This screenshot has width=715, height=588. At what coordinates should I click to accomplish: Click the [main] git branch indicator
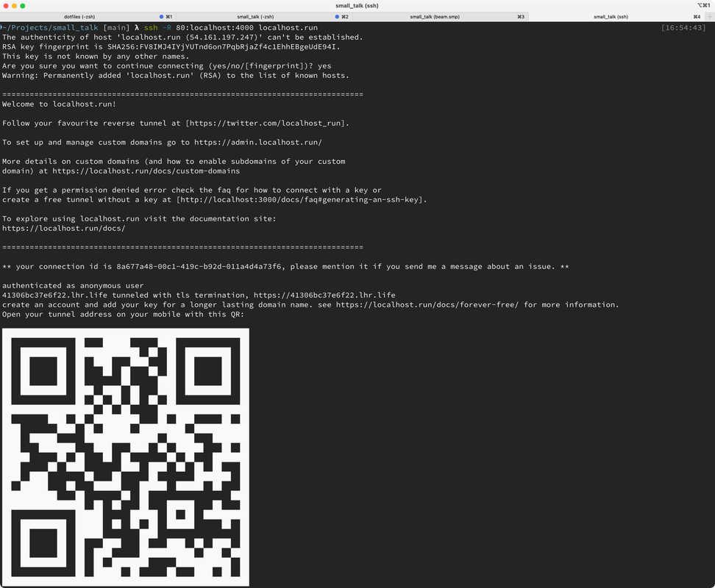[116, 28]
